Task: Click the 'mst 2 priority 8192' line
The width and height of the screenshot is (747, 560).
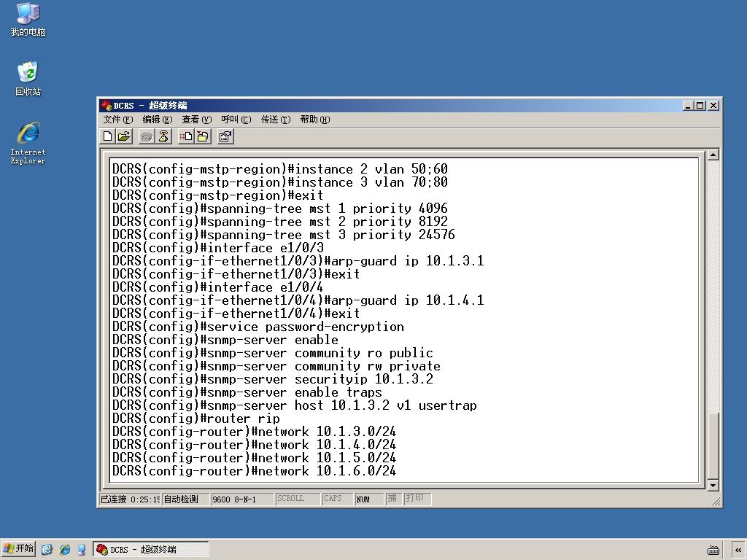Action: pyautogui.click(x=280, y=222)
